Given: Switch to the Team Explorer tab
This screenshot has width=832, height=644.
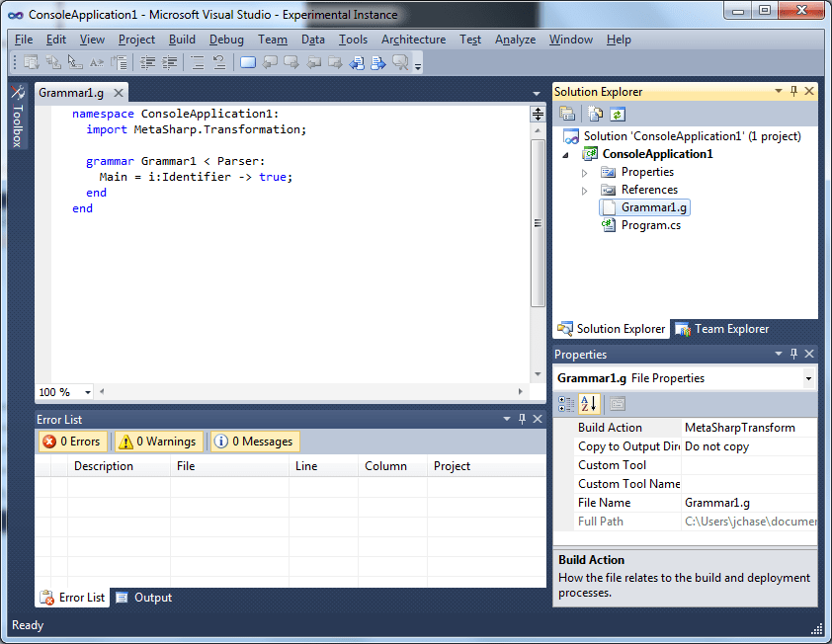Looking at the screenshot, I should pyautogui.click(x=722, y=329).
